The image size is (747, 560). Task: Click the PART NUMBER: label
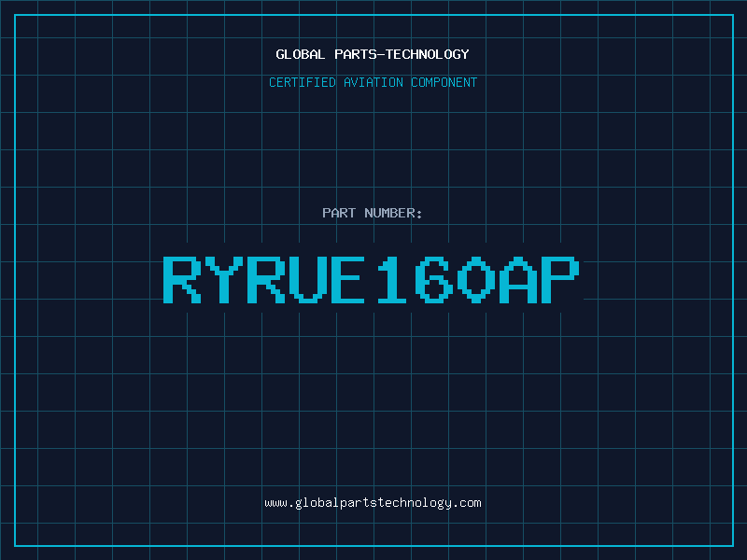point(372,213)
